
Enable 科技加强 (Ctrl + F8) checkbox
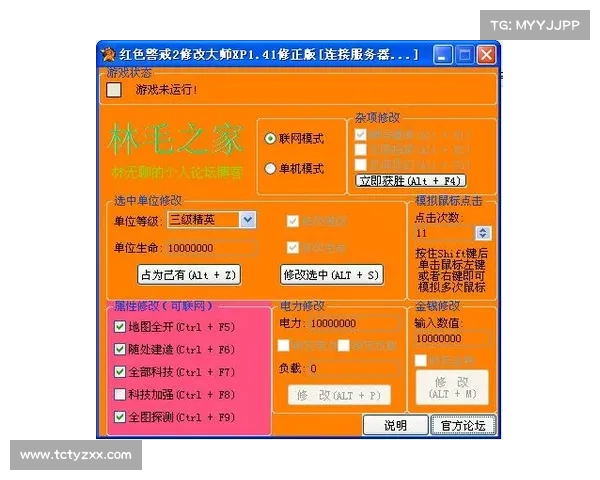[x=120, y=394]
